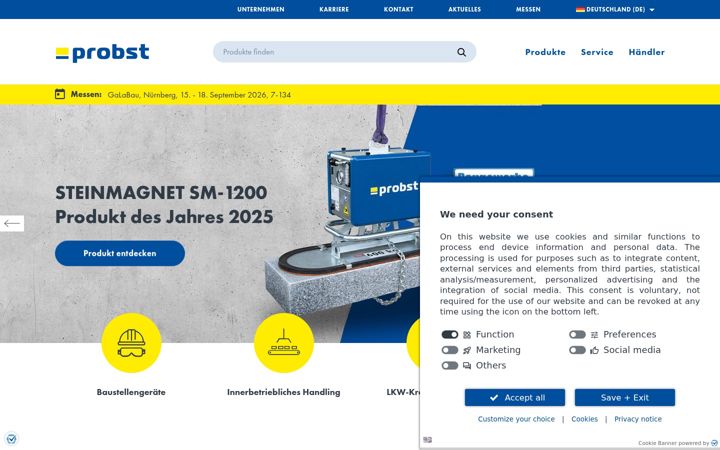Image resolution: width=720 pixels, height=450 pixels.
Task: Open Customize your choice link
Action: (x=516, y=419)
